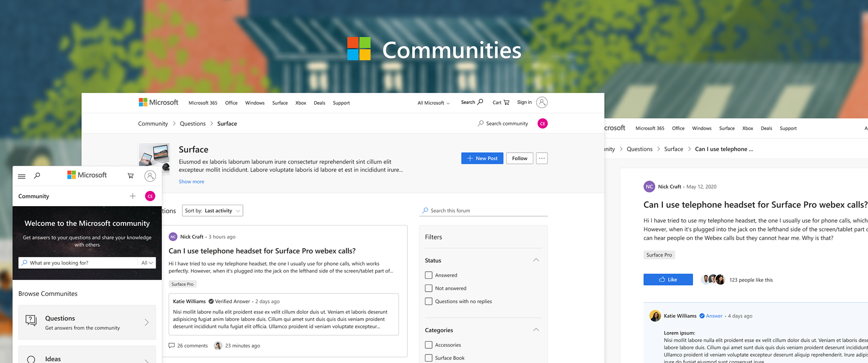Open the hamburger menu in mobile view
Image resolution: width=868 pixels, height=363 pixels.
pos(22,176)
